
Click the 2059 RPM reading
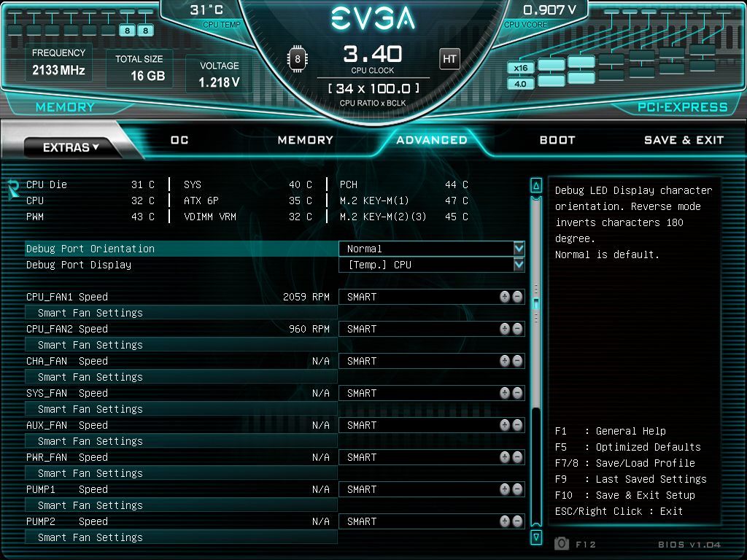pos(306,297)
